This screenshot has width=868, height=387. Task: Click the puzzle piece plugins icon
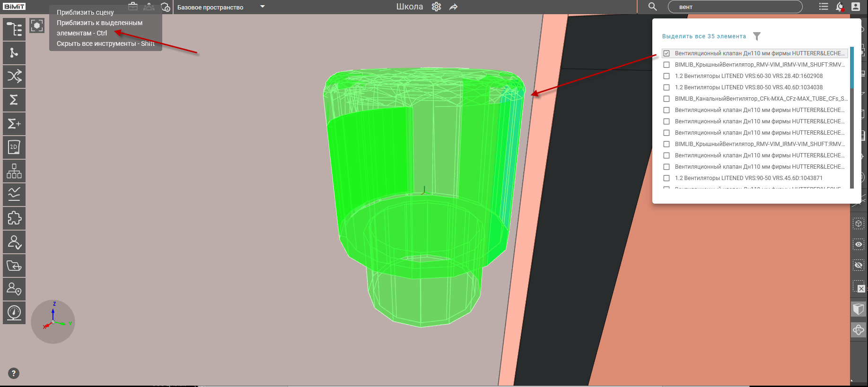tap(14, 218)
